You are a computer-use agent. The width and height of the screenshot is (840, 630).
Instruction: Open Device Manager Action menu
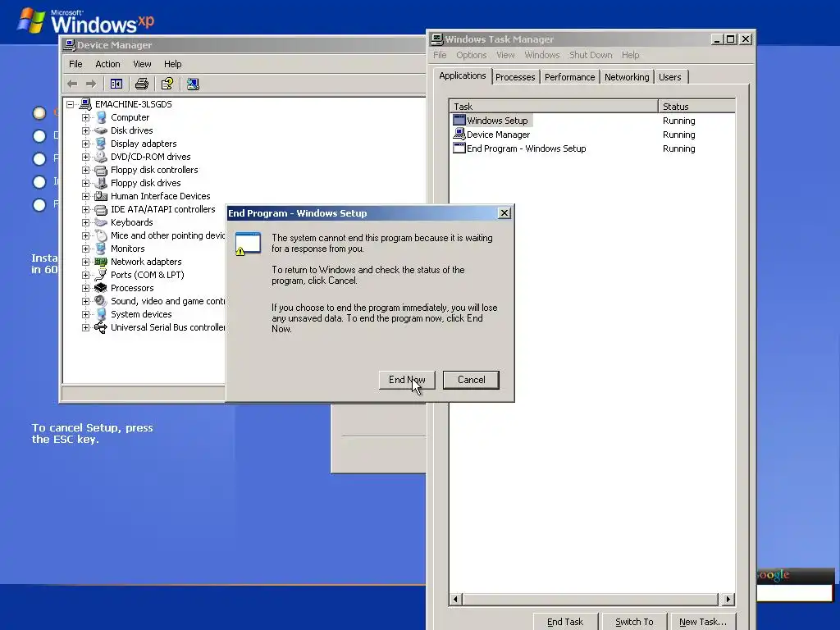(x=107, y=64)
